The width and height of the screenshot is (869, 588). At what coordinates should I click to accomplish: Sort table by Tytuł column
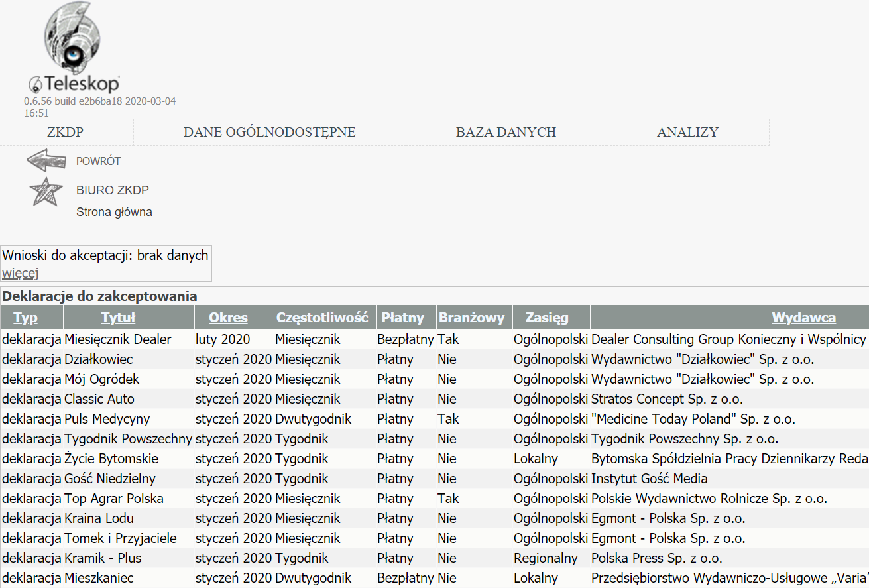click(118, 318)
